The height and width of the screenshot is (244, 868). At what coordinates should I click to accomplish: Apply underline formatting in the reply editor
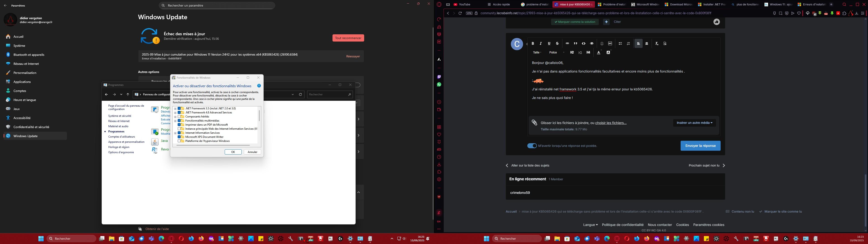click(549, 43)
